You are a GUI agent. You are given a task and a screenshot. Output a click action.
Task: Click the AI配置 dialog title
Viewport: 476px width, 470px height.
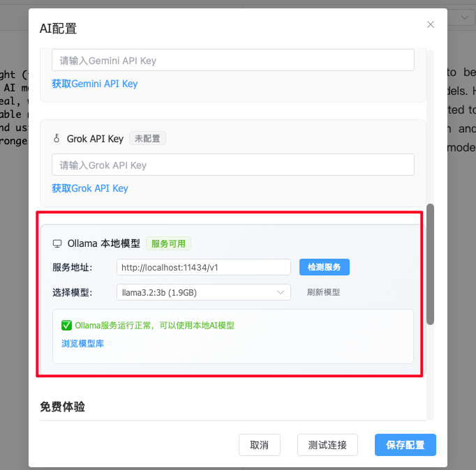[x=59, y=29]
